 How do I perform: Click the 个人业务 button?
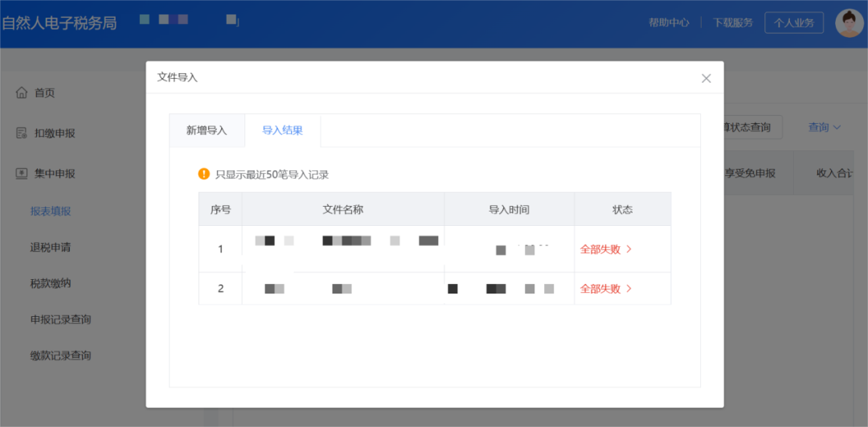click(x=793, y=23)
